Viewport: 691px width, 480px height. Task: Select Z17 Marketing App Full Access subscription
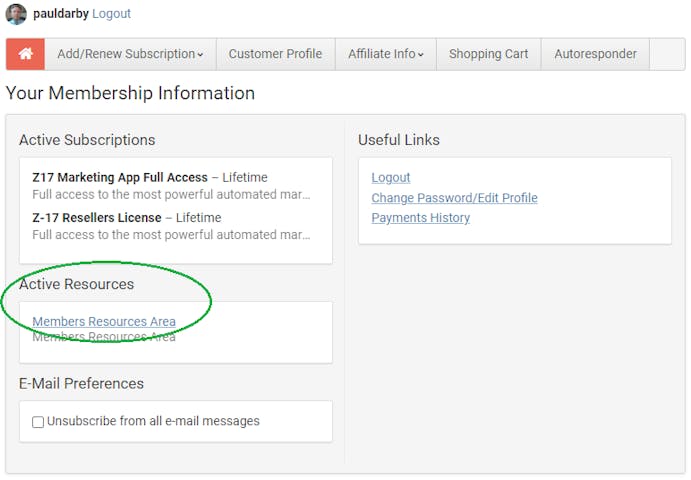tap(120, 177)
